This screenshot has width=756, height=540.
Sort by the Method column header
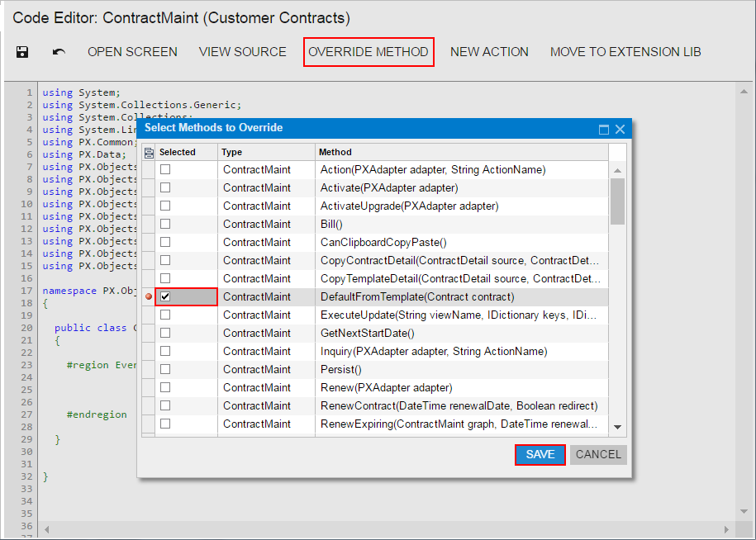461,152
